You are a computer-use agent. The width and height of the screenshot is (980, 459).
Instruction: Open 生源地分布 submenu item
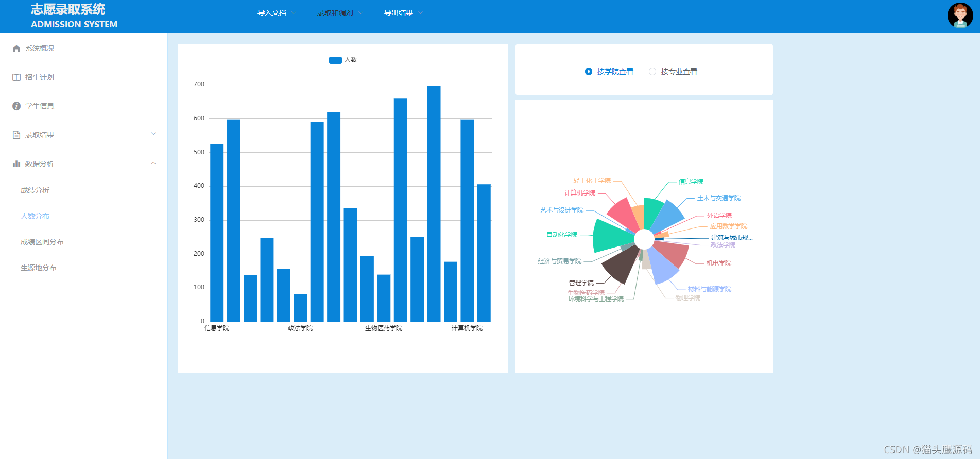pos(39,268)
